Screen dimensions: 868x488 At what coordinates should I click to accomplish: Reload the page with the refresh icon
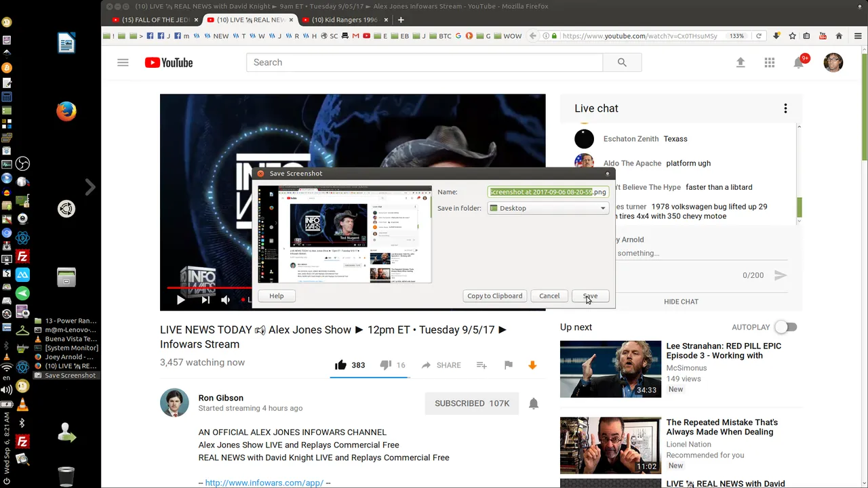pyautogui.click(x=758, y=36)
